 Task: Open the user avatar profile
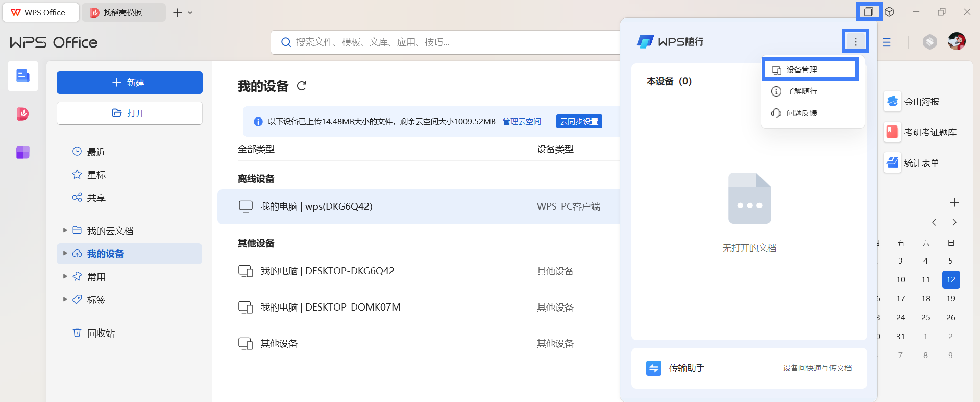point(957,41)
